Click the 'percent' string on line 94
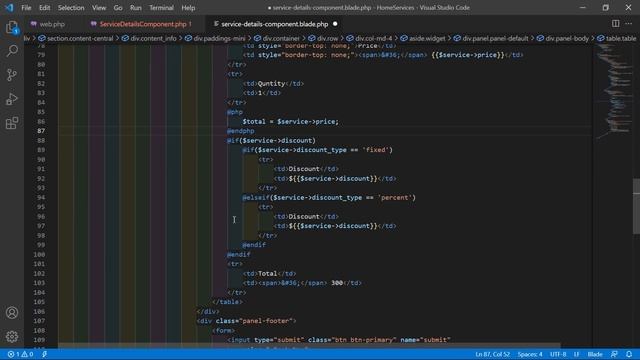 395,198
